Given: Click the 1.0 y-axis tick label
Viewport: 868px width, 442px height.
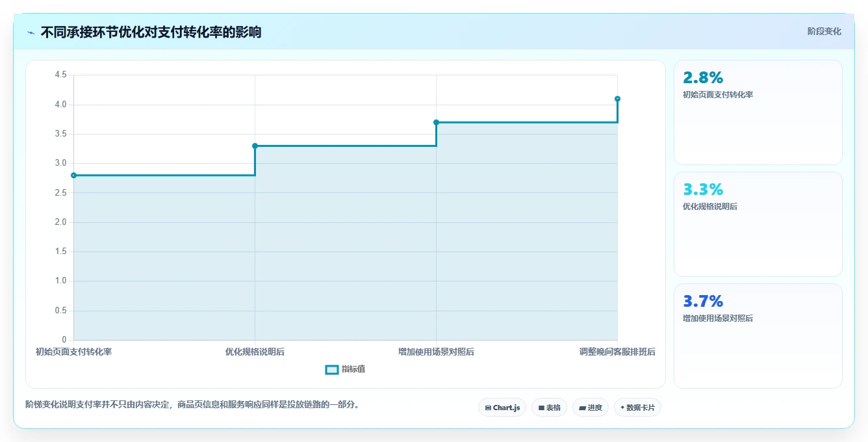Looking at the screenshot, I should (60, 281).
